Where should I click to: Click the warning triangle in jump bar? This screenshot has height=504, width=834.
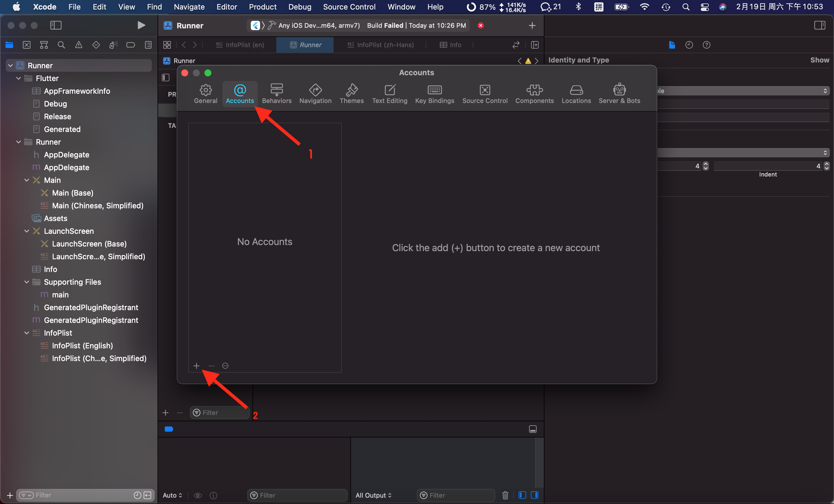tap(528, 61)
